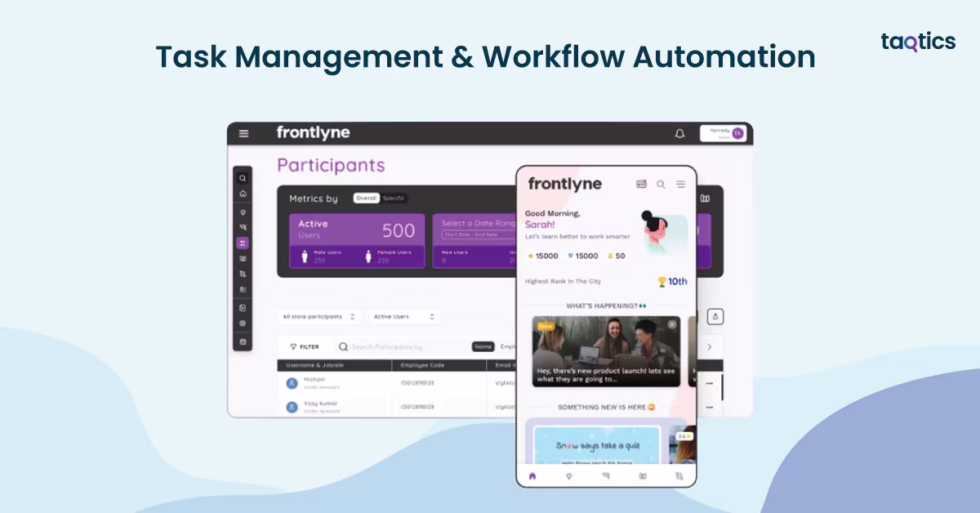
Task: Switch metrics to Overall
Action: point(366,199)
